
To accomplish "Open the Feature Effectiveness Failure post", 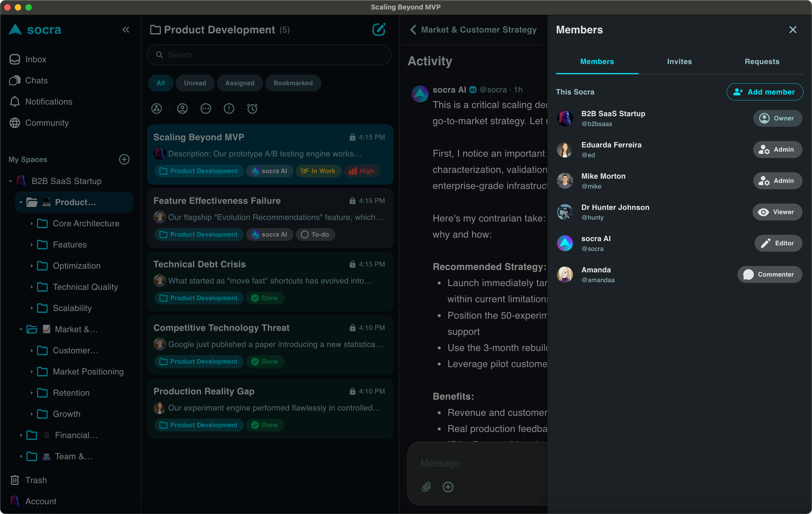I will [270, 218].
